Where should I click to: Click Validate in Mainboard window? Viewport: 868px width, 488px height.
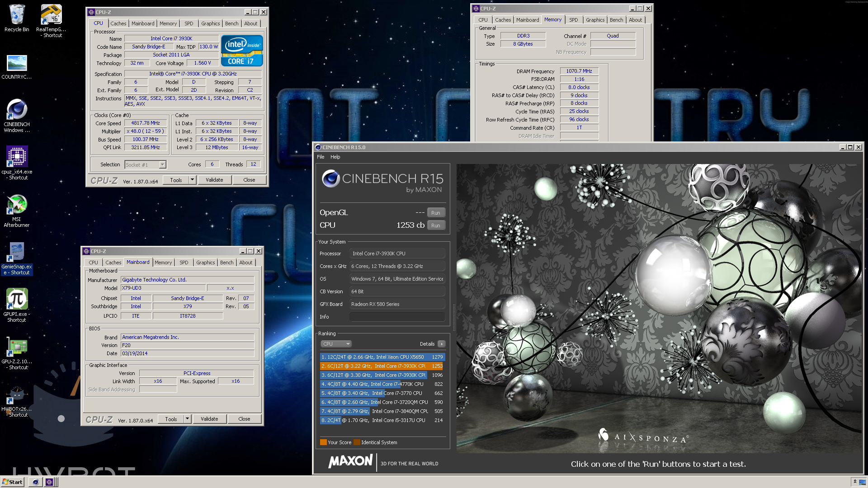(x=209, y=419)
